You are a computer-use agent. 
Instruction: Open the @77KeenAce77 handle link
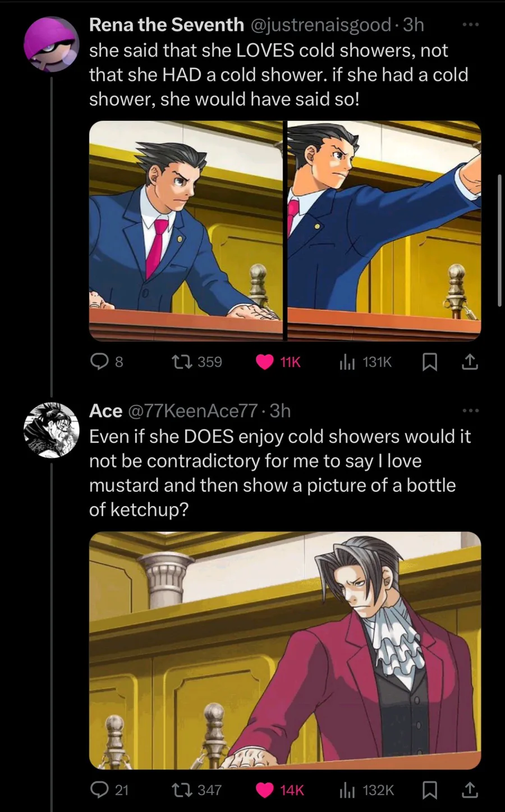(192, 411)
